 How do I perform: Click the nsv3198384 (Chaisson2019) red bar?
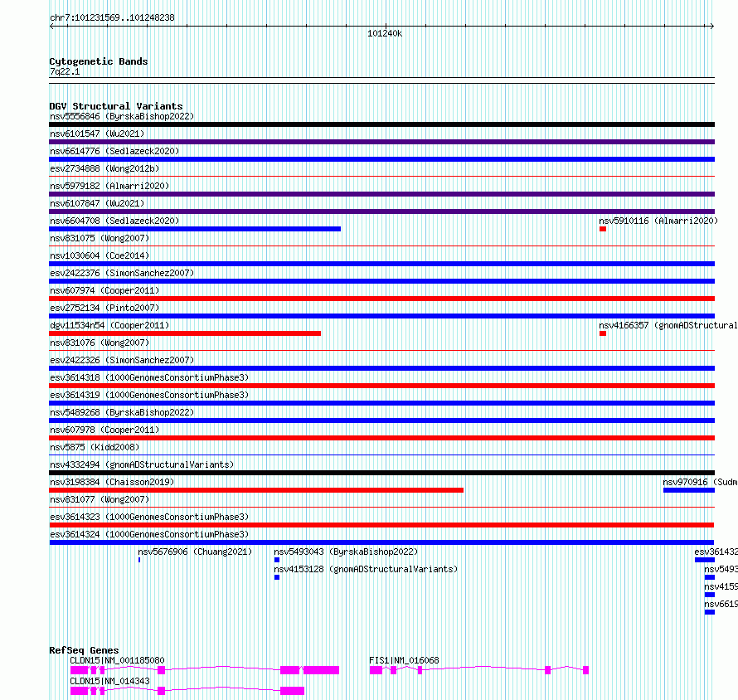[x=256, y=490]
